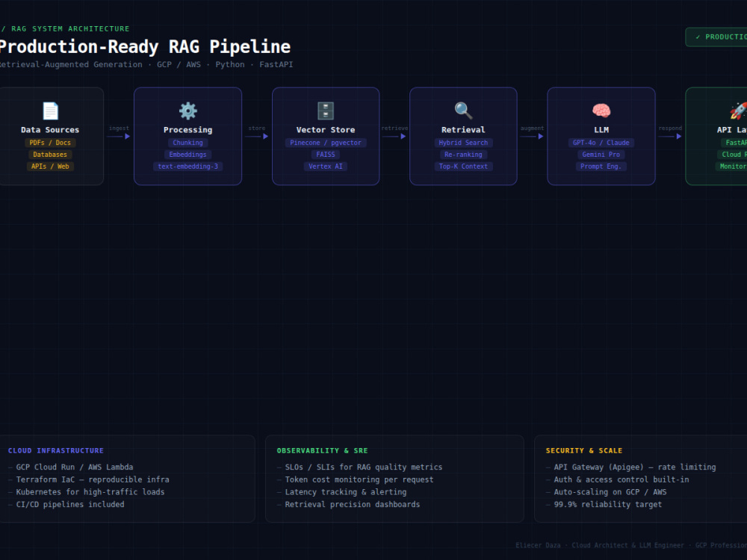Click SLOs / SLIs for RAG quality line
Screen dimensions: 747x560
[x=364, y=467]
